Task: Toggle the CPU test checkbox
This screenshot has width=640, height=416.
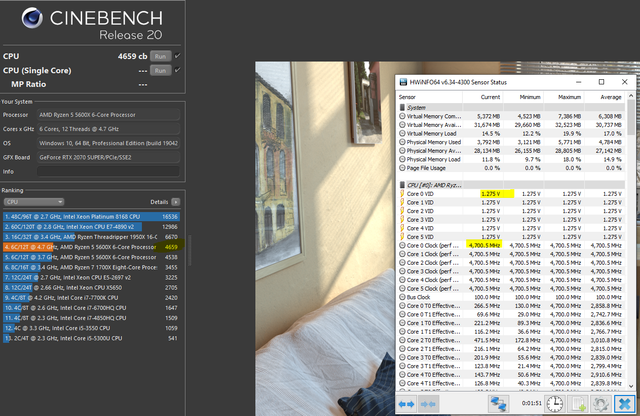Action: tap(178, 56)
